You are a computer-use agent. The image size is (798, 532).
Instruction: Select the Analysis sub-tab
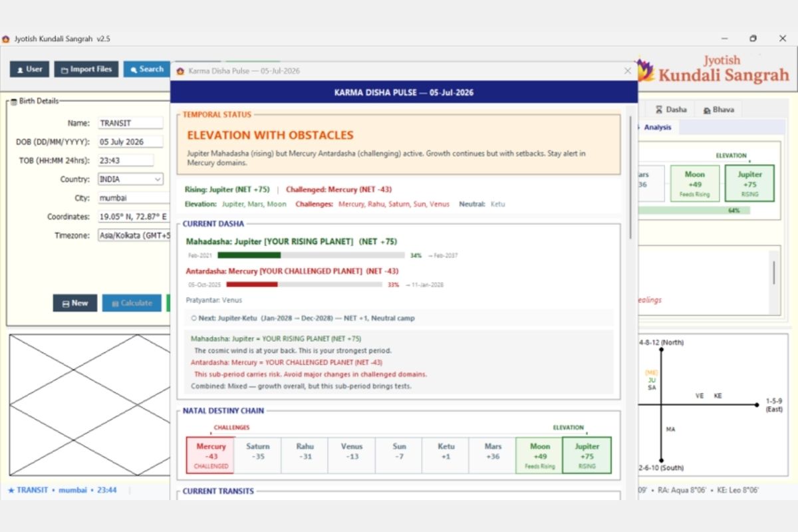657,128
